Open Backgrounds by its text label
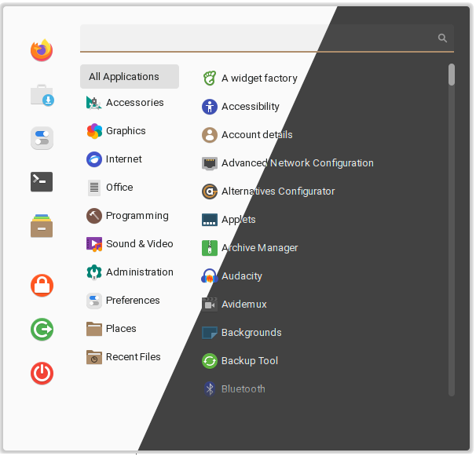Image resolution: width=476 pixels, height=456 pixels. click(251, 333)
